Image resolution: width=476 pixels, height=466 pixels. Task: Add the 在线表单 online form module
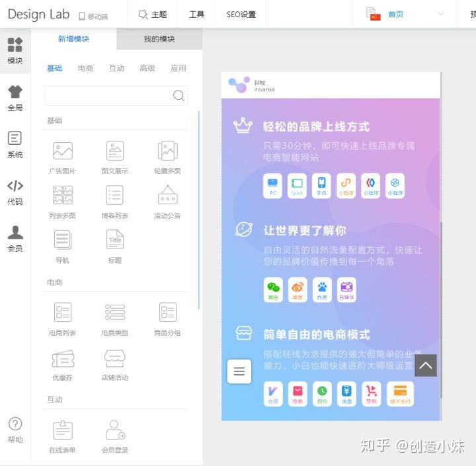click(63, 436)
